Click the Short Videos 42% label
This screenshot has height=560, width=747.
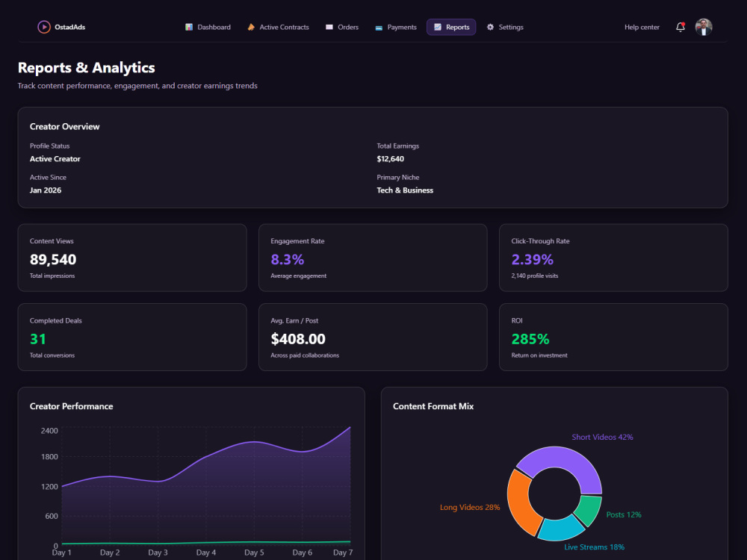click(x=602, y=437)
